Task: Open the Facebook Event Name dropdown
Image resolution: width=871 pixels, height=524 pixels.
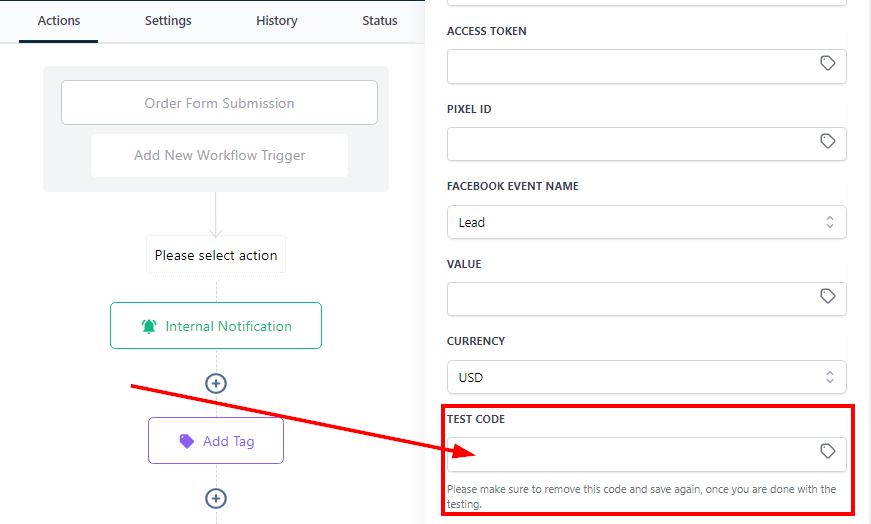Action: click(x=646, y=222)
